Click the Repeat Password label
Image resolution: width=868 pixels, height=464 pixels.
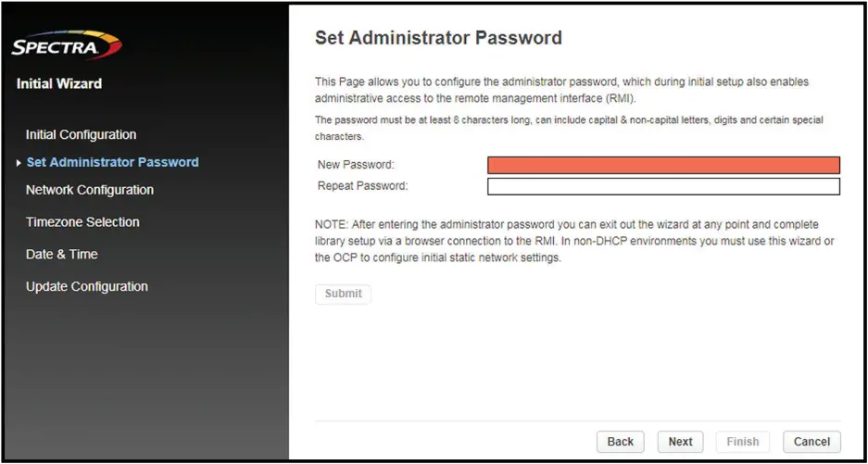click(x=362, y=186)
